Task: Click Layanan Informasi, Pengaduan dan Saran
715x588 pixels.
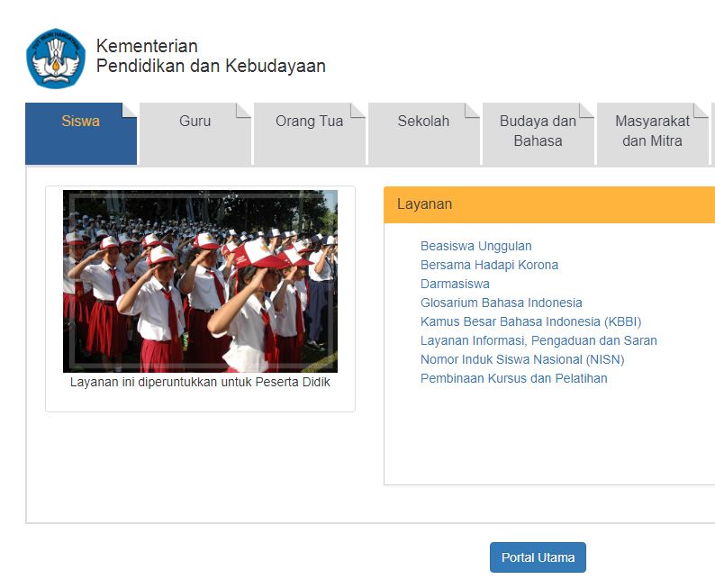Action: point(539,340)
